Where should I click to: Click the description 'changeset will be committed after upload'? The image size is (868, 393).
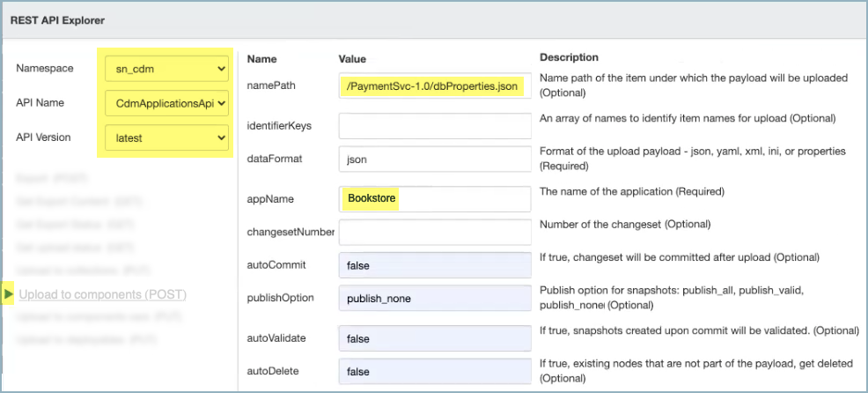[x=680, y=257]
